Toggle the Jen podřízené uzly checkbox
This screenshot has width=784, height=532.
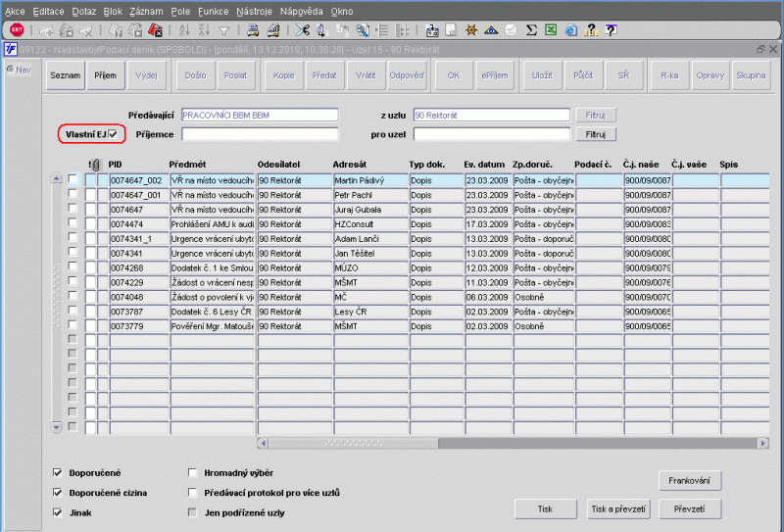192,512
